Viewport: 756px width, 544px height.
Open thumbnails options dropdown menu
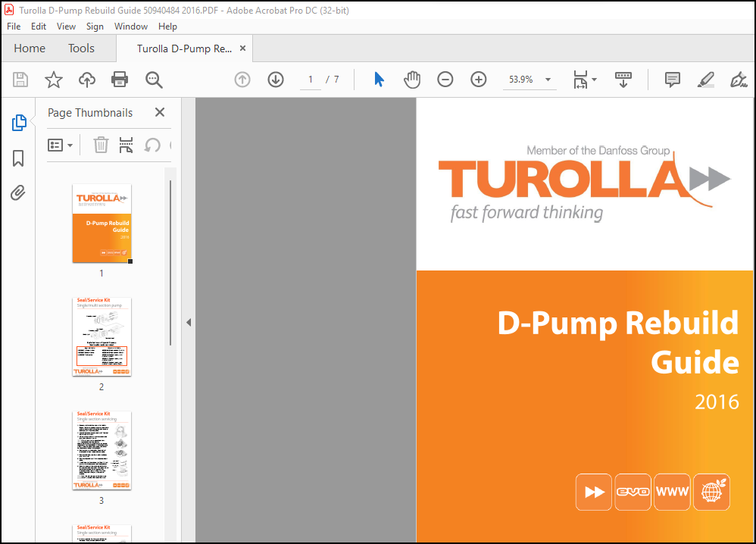point(61,145)
